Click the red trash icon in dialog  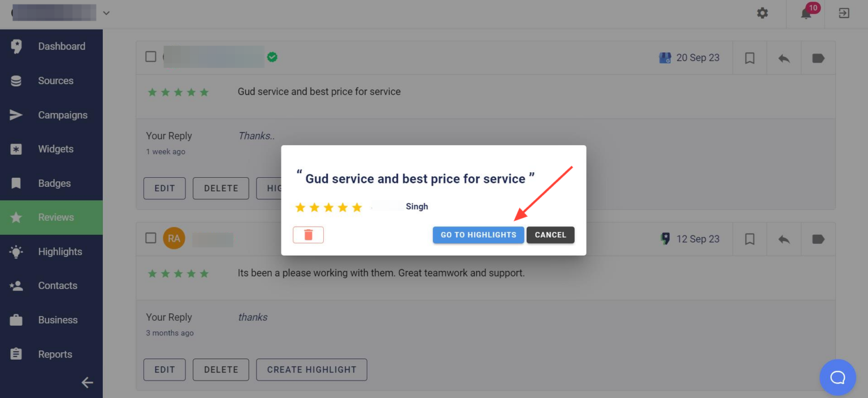click(308, 235)
